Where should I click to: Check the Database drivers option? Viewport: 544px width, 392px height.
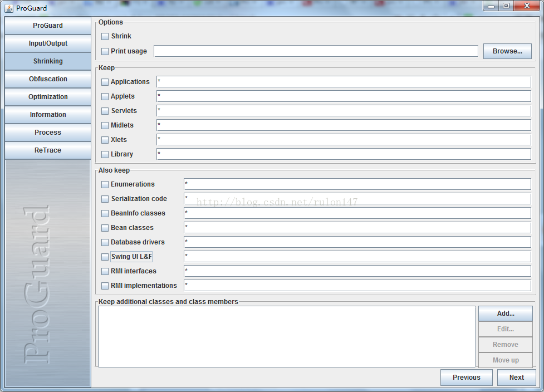pyautogui.click(x=105, y=242)
